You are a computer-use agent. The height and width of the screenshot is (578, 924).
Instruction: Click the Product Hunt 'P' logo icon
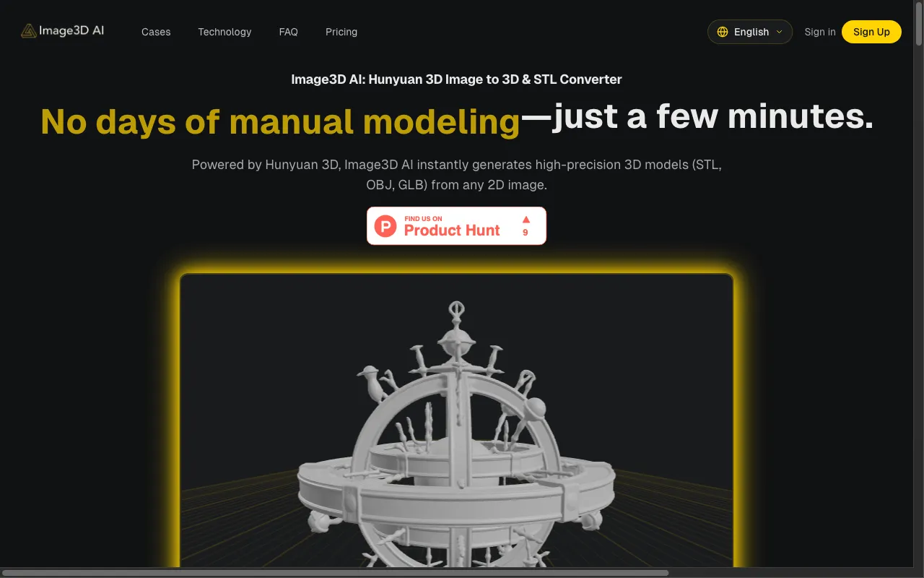coord(385,226)
